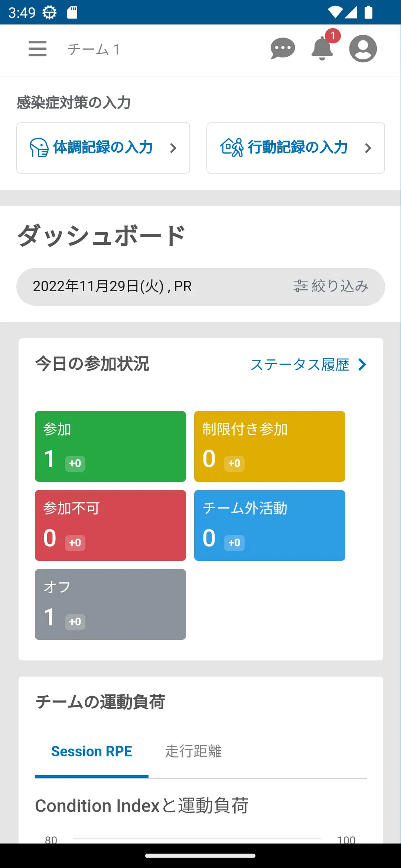Open the hamburger navigation menu
This screenshot has width=401, height=868.
[37, 49]
